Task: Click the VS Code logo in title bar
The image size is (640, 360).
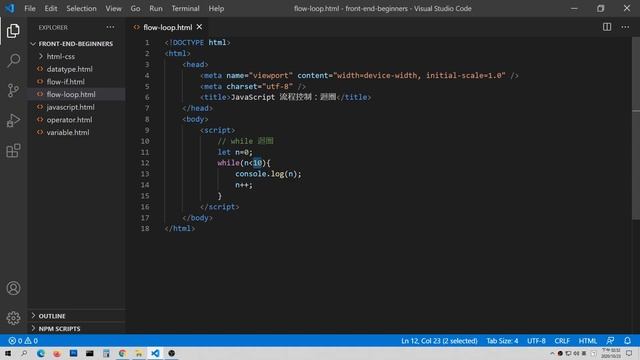Action: 10,8
